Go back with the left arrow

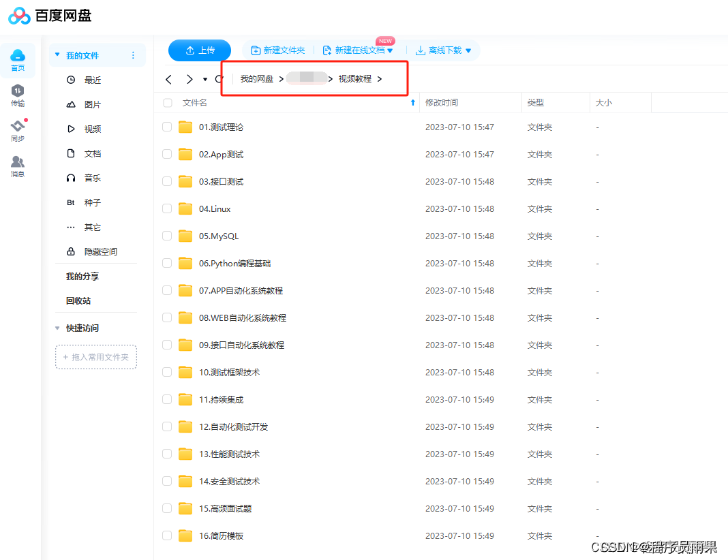[168, 79]
